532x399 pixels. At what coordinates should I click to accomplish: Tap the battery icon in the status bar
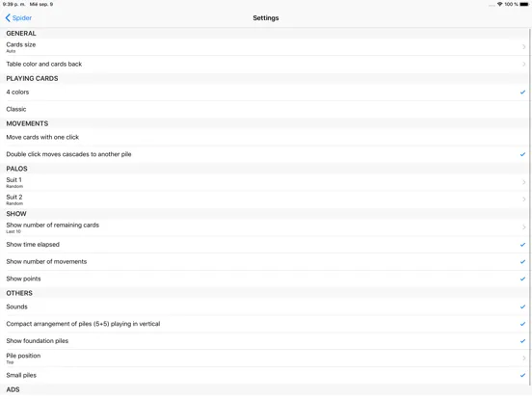click(524, 4)
